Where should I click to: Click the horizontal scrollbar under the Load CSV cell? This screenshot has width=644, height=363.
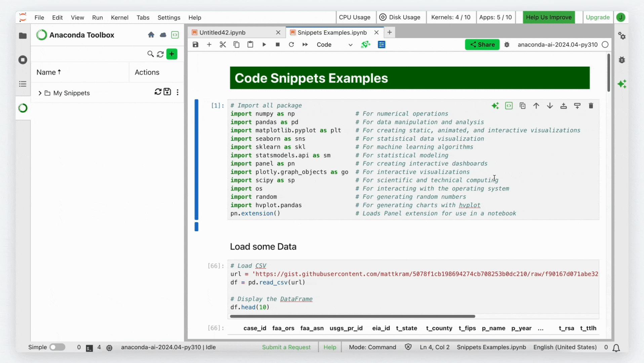pyautogui.click(x=352, y=316)
